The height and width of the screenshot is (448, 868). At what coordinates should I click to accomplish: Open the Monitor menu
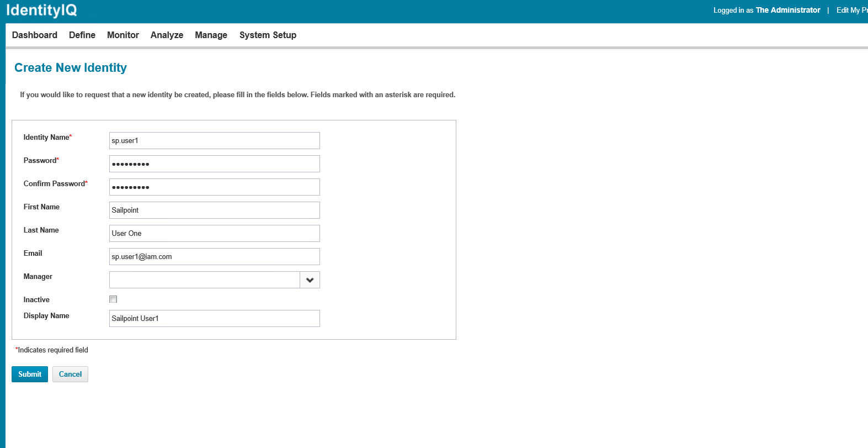[x=123, y=35]
